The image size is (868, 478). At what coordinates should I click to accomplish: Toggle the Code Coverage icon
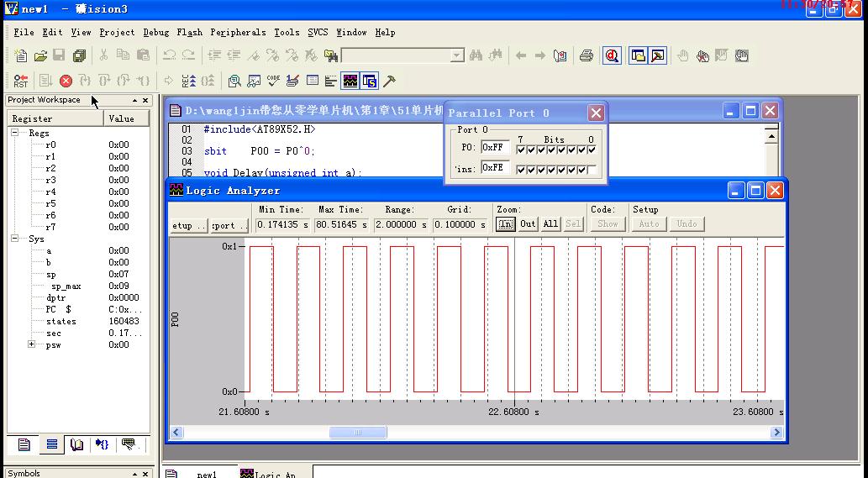tap(273, 81)
